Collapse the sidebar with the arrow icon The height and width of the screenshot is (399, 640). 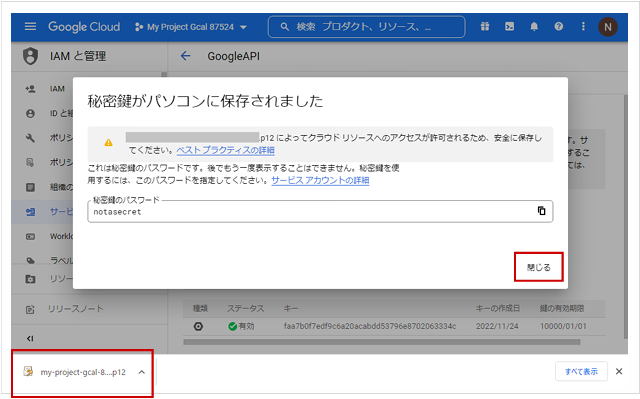click(x=30, y=339)
